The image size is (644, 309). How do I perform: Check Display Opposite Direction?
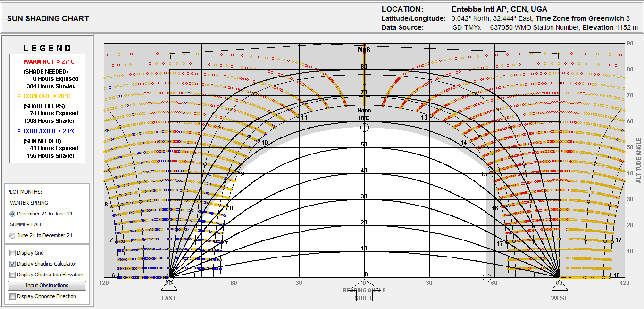click(x=12, y=296)
